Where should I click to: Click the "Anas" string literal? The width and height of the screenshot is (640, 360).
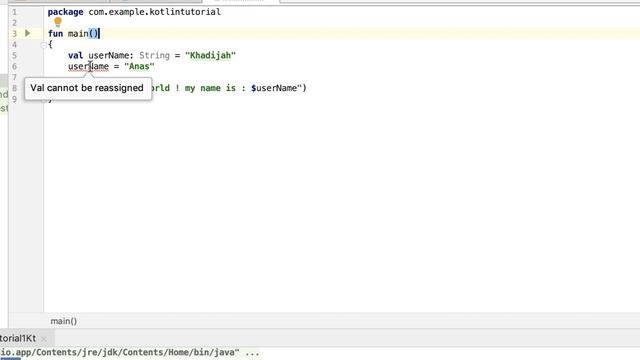pos(139,66)
